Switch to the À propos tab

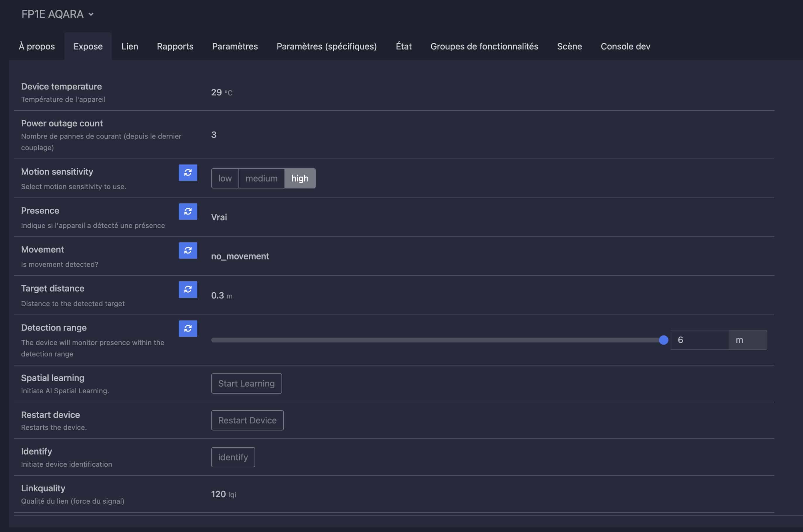pos(37,46)
